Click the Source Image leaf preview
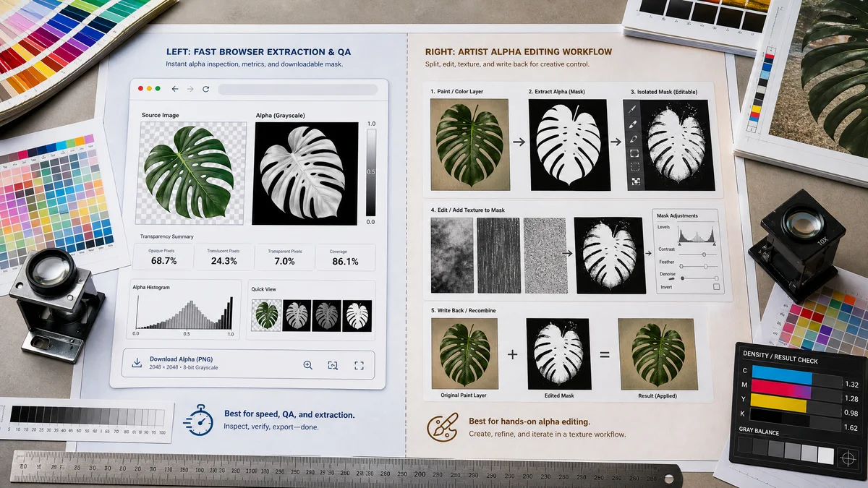Screen dimensions: 868x488 [x=192, y=173]
